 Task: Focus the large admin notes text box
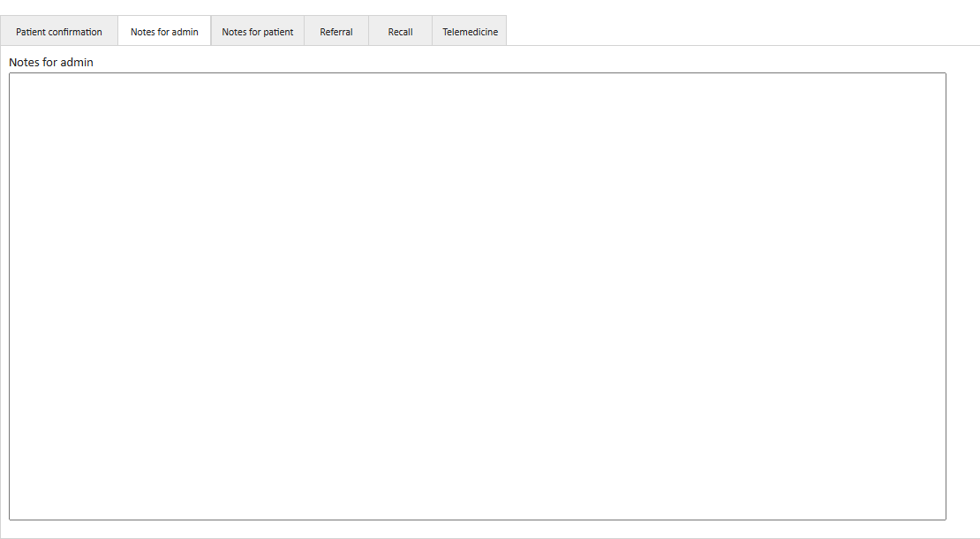477,296
